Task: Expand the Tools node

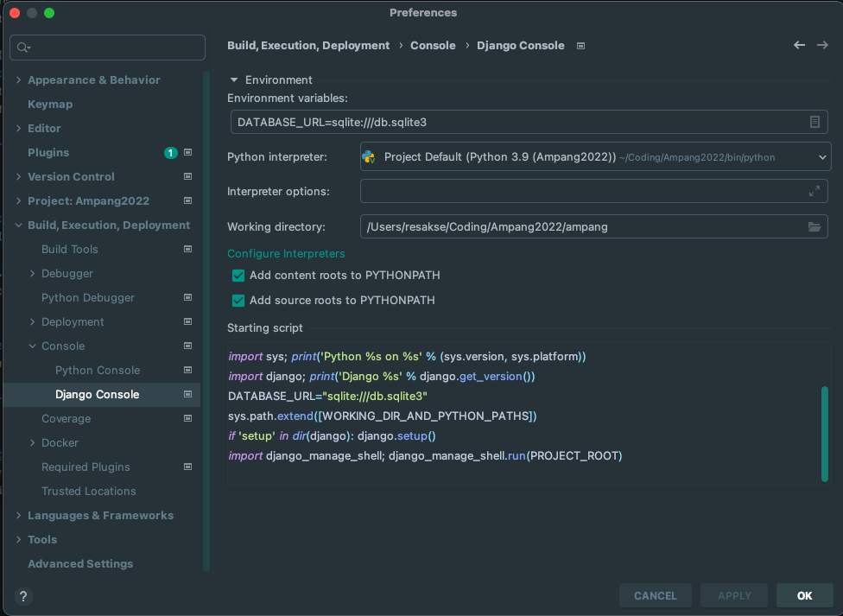Action: click(19, 540)
